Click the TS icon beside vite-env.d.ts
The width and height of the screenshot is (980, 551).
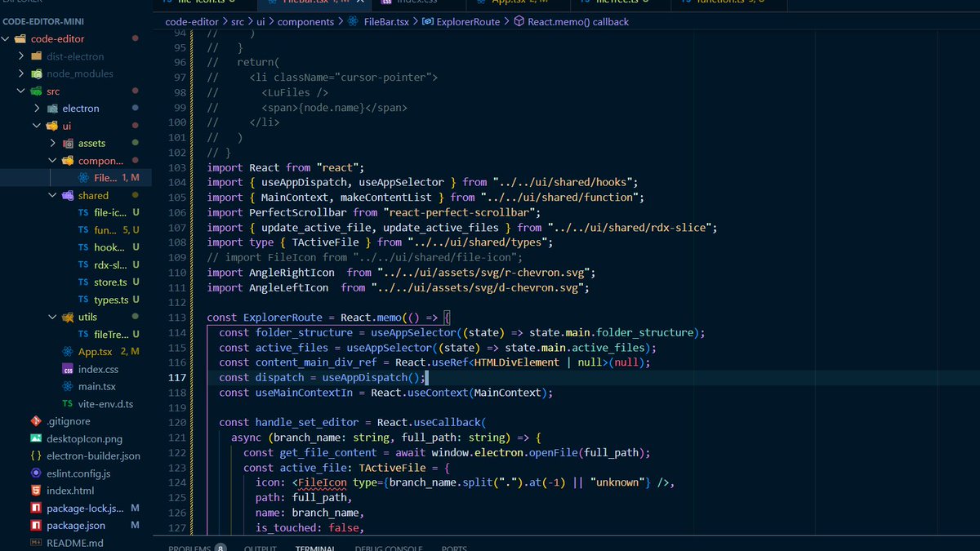(x=68, y=404)
